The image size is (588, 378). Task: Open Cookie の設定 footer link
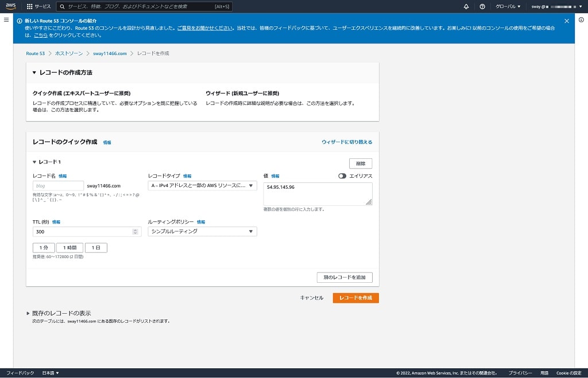click(569, 373)
